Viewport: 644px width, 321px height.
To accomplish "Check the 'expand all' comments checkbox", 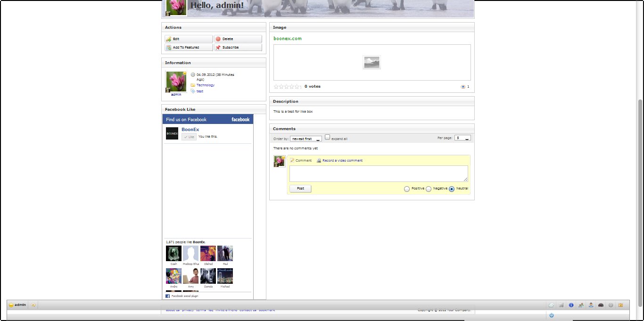I will [328, 137].
